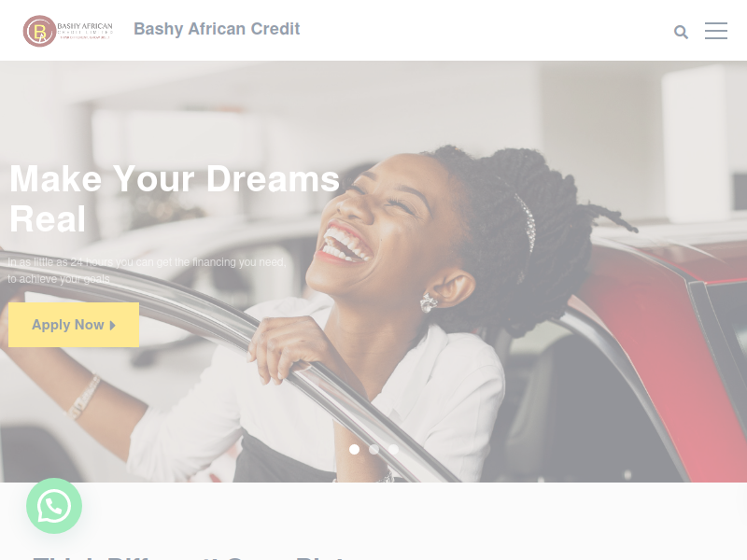747x560 pixels.
Task: Jump to the third carousel slide dot
Action: [393, 449]
